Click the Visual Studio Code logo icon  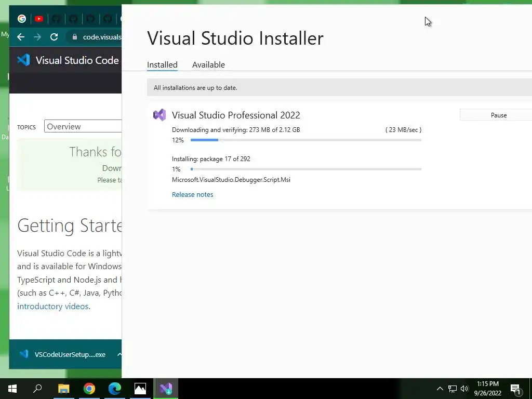point(23,60)
